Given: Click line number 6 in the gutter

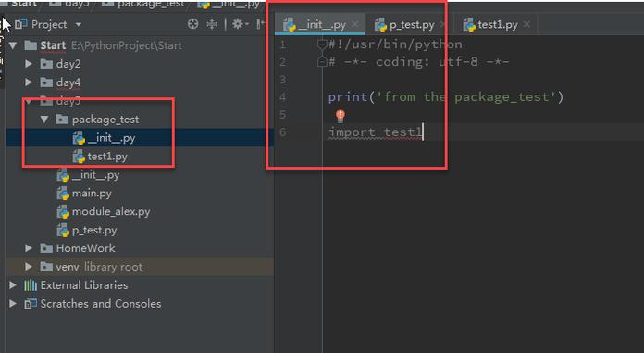Looking at the screenshot, I should [x=282, y=132].
